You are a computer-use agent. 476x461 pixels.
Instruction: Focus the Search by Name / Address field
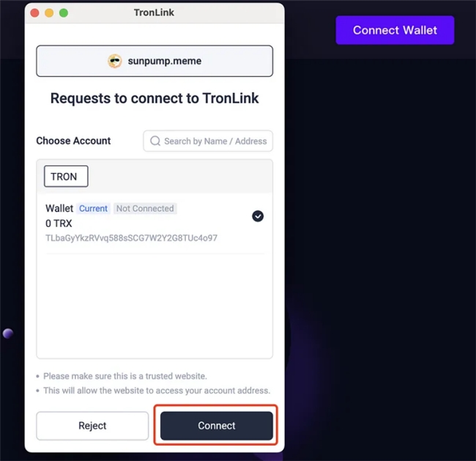pyautogui.click(x=208, y=141)
